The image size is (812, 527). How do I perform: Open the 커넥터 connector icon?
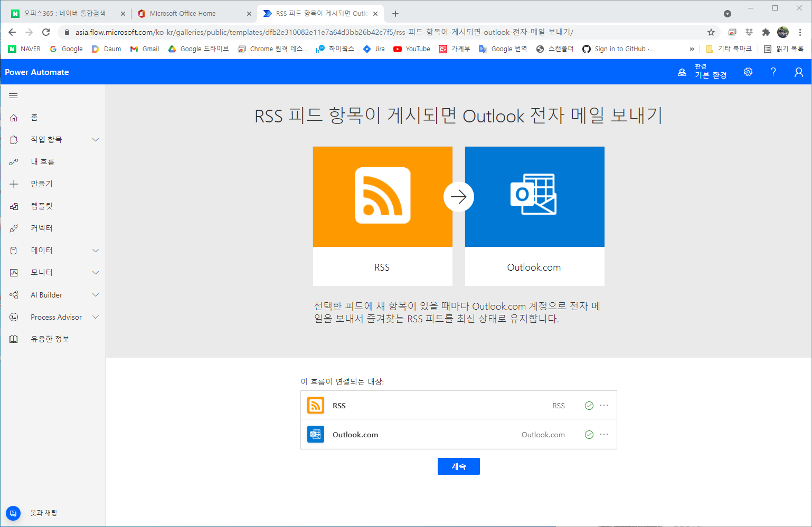(14, 228)
